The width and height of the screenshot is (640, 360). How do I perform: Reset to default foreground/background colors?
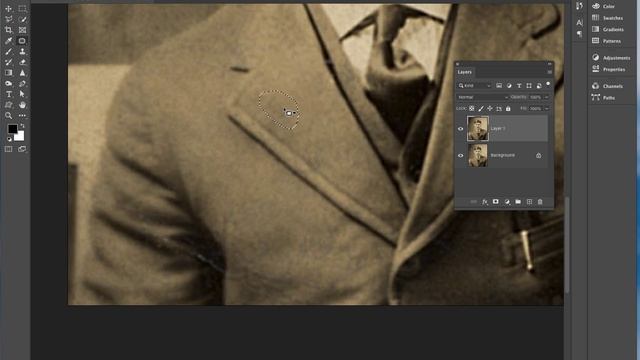(x=9, y=139)
